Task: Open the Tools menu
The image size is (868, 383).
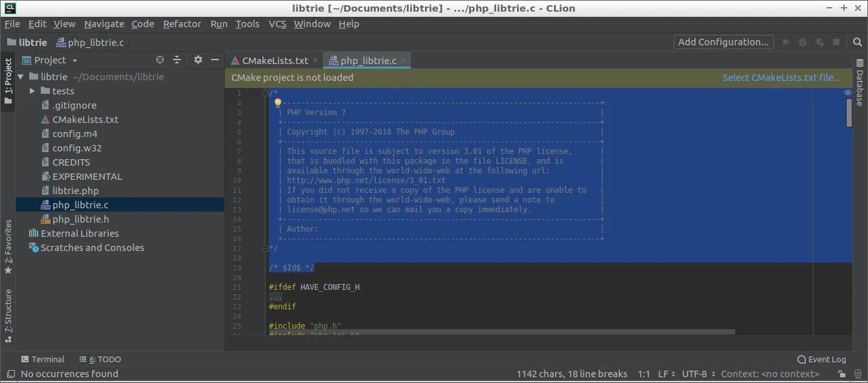Action: pyautogui.click(x=247, y=24)
